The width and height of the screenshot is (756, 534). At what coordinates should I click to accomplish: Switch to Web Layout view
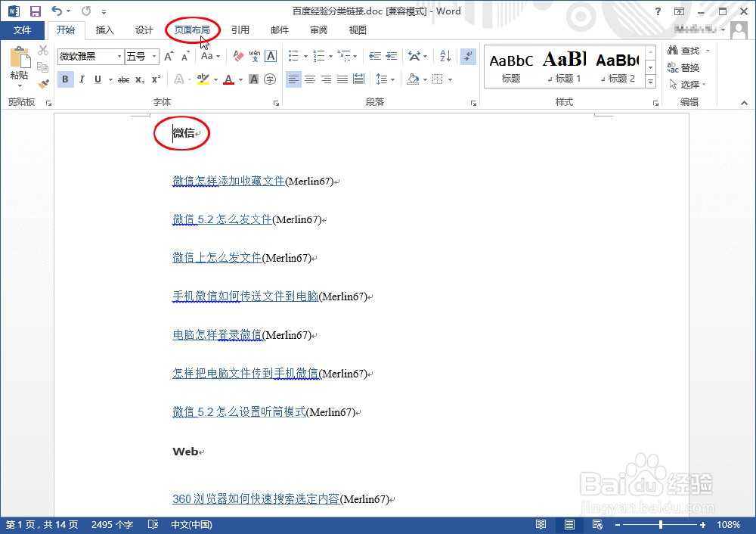tap(597, 524)
